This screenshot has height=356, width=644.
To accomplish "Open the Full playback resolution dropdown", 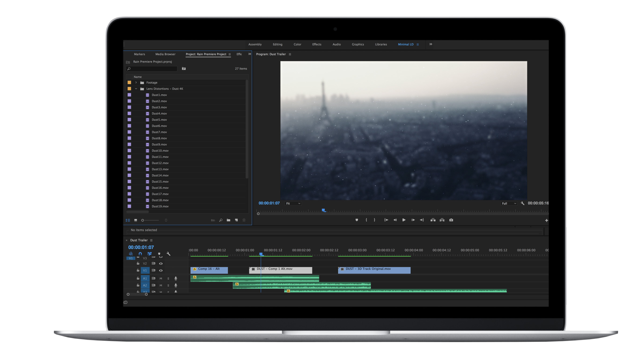I will tap(509, 204).
